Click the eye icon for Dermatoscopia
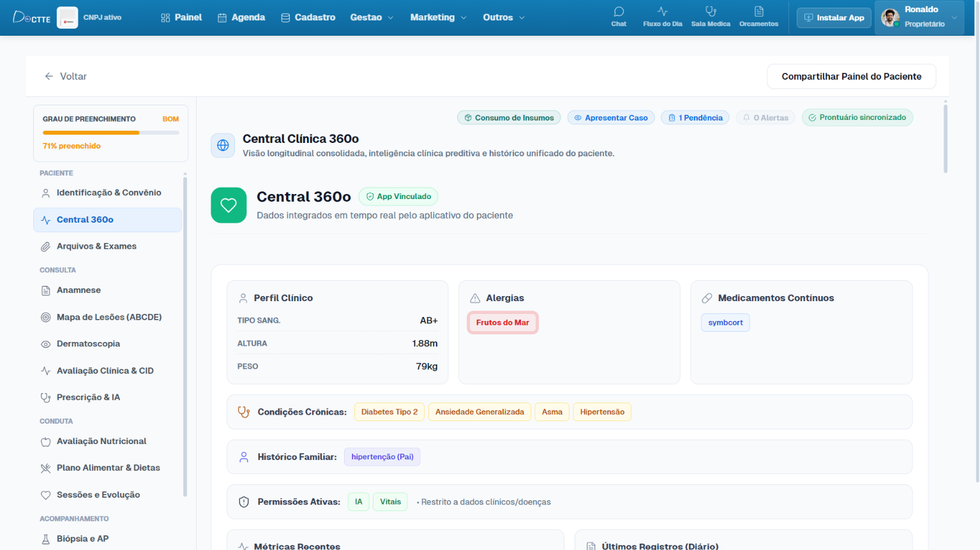This screenshot has width=980, height=550. [x=46, y=344]
